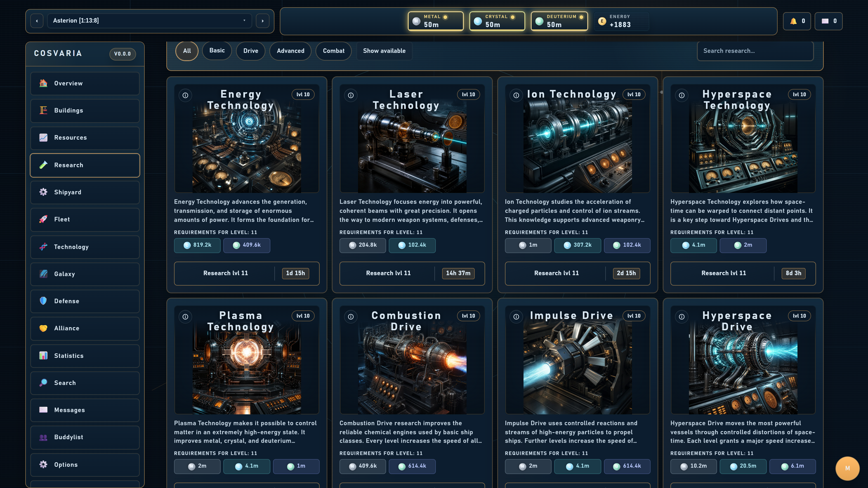Research Laser Technology level 11
The height and width of the screenshot is (488, 868).
click(x=412, y=273)
